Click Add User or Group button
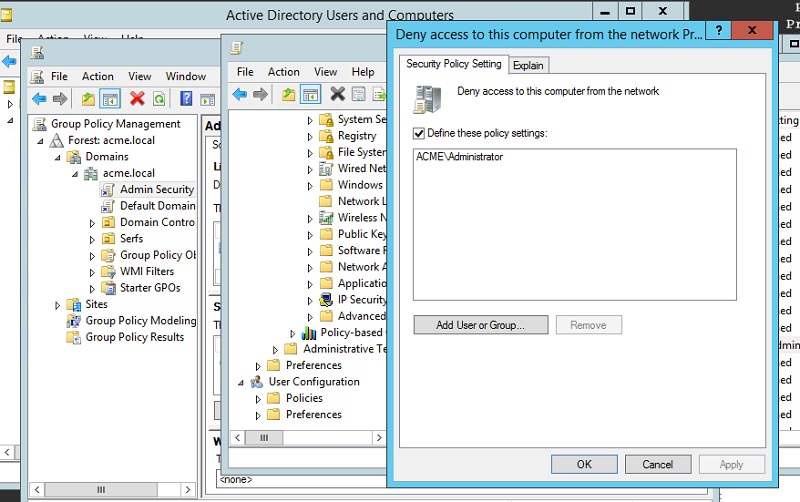Image resolution: width=800 pixels, height=502 pixels. pos(481,325)
